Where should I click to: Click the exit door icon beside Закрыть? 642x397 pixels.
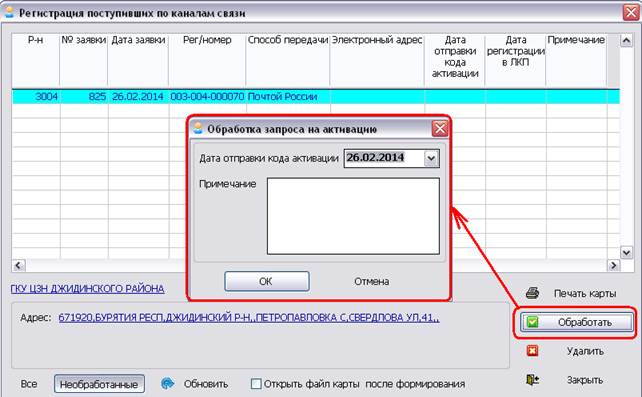[x=532, y=380]
